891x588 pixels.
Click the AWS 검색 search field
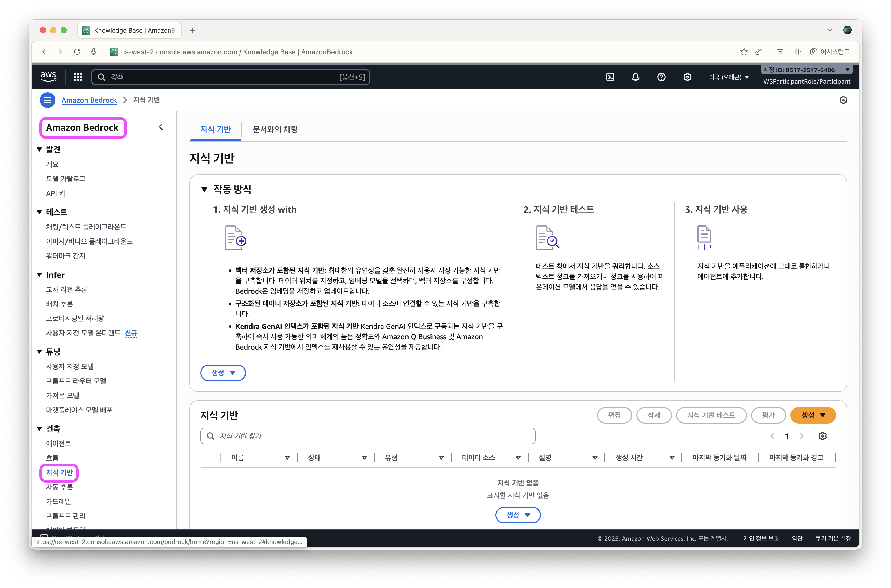(231, 77)
